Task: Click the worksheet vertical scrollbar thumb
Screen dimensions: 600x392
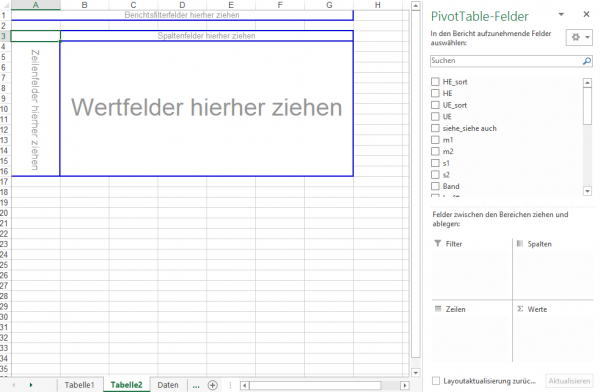Action: click(x=416, y=184)
